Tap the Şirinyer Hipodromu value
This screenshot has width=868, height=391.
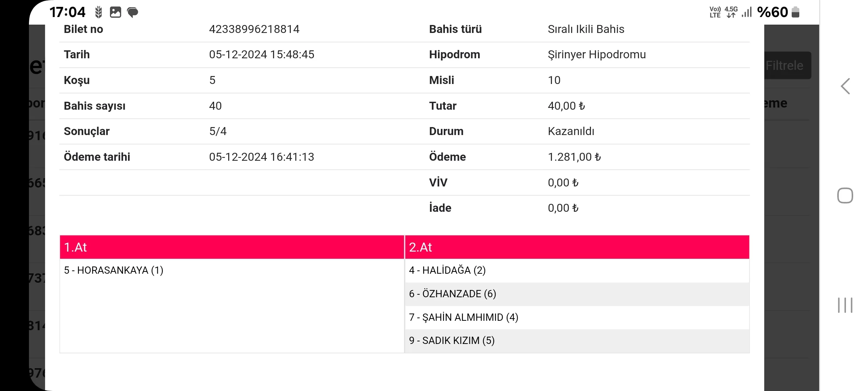coord(597,55)
